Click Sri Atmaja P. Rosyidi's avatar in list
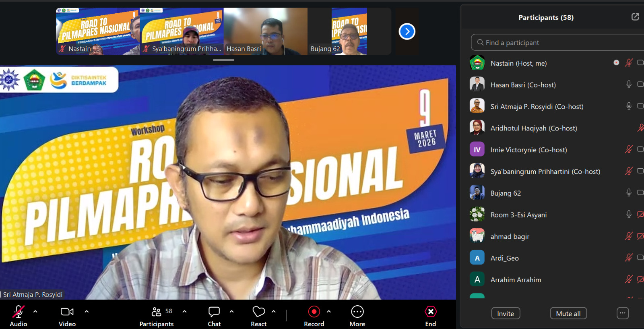The width and height of the screenshot is (644, 329). (477, 106)
